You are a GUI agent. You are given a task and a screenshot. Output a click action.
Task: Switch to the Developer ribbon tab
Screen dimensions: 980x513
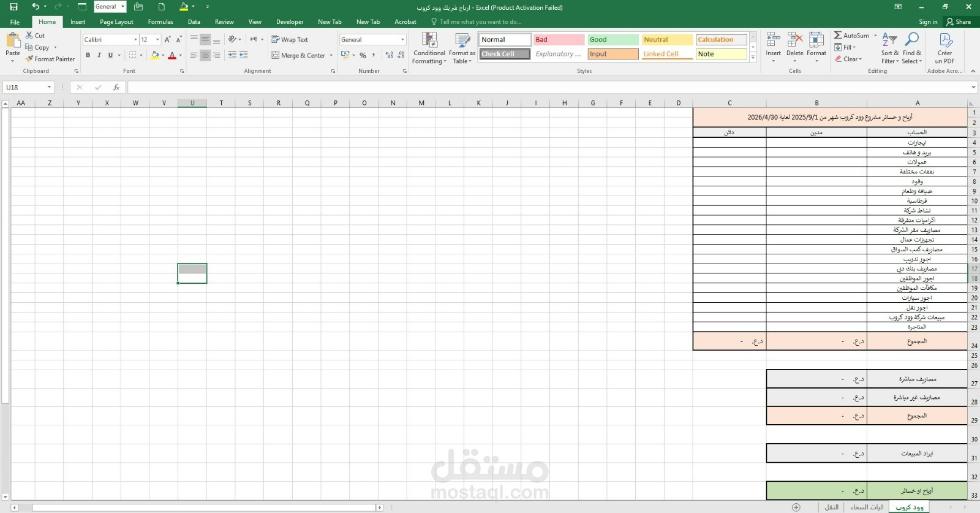290,21
